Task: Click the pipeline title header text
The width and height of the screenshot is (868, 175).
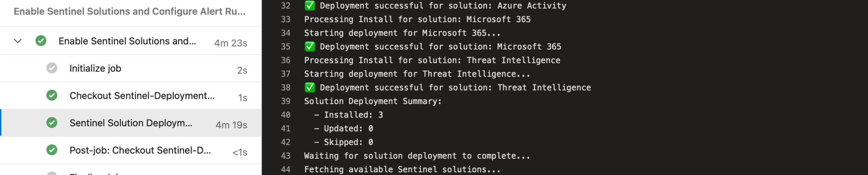Action: coord(129,12)
